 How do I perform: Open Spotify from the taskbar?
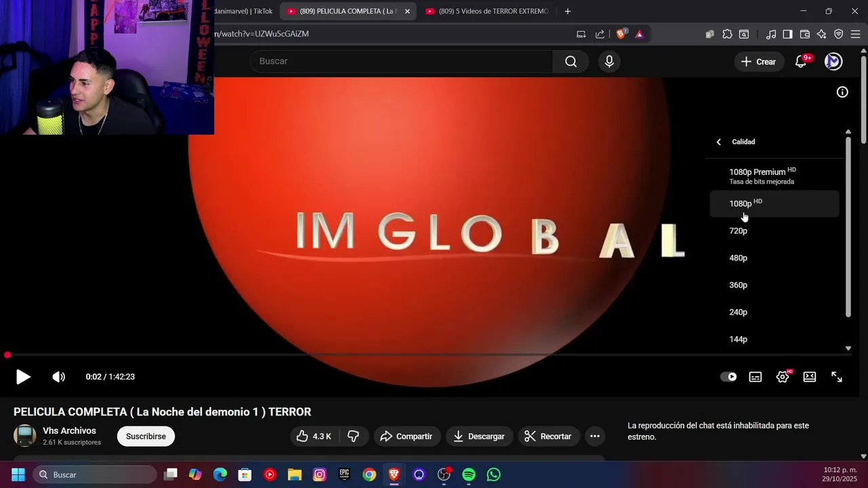[469, 474]
